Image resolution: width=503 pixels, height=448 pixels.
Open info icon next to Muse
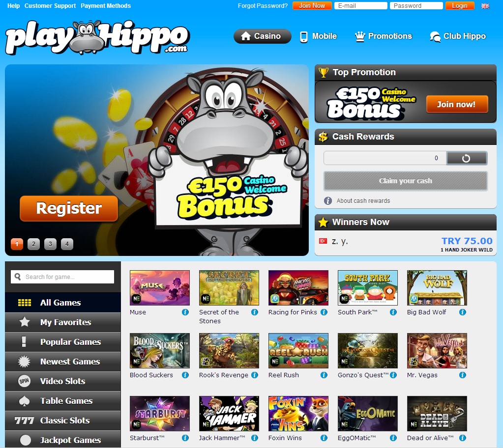click(185, 312)
